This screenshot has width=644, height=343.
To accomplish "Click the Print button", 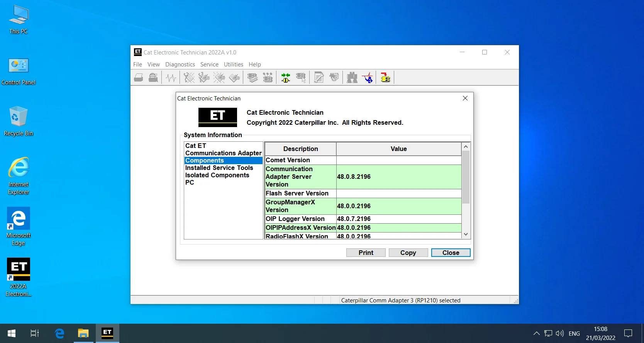I will (366, 253).
